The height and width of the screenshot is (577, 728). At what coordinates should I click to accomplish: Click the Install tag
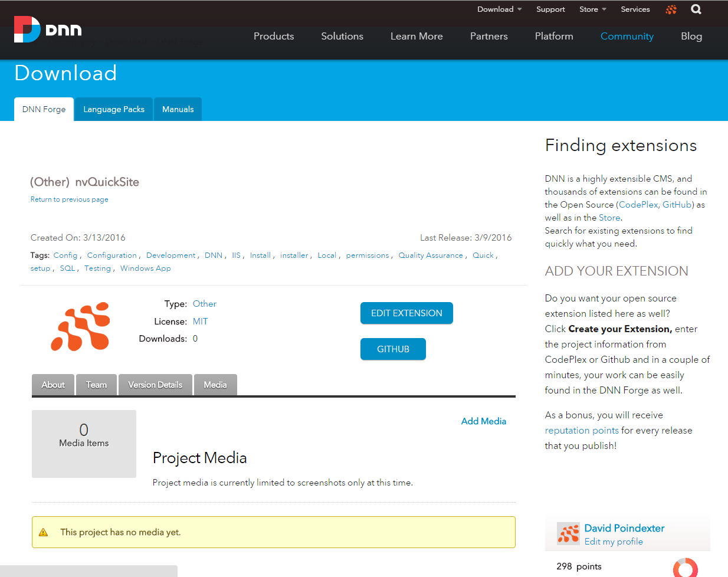coord(260,255)
